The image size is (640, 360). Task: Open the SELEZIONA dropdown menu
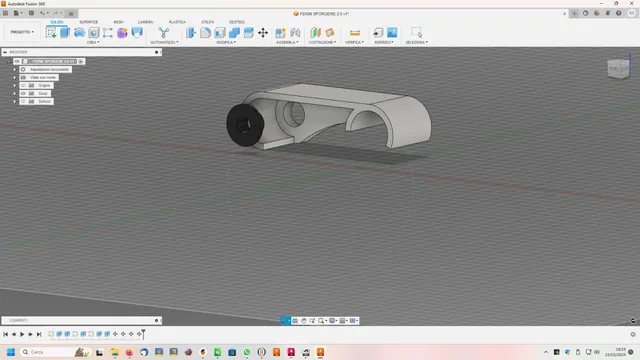pos(417,42)
